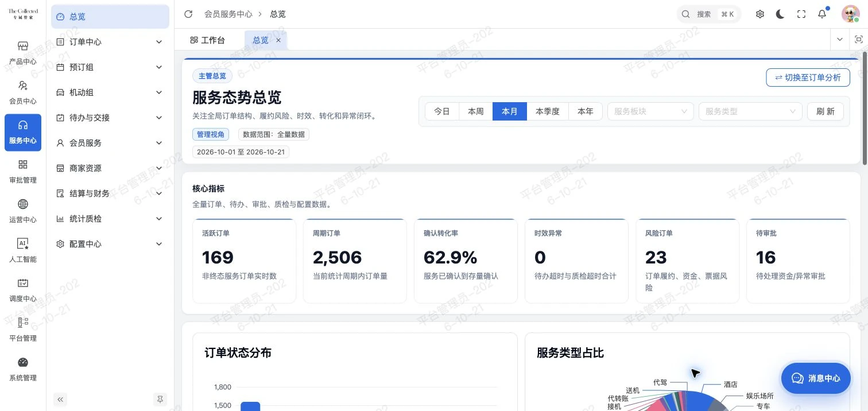Expand 配置中心 menu
The width and height of the screenshot is (868, 411).
coord(110,244)
